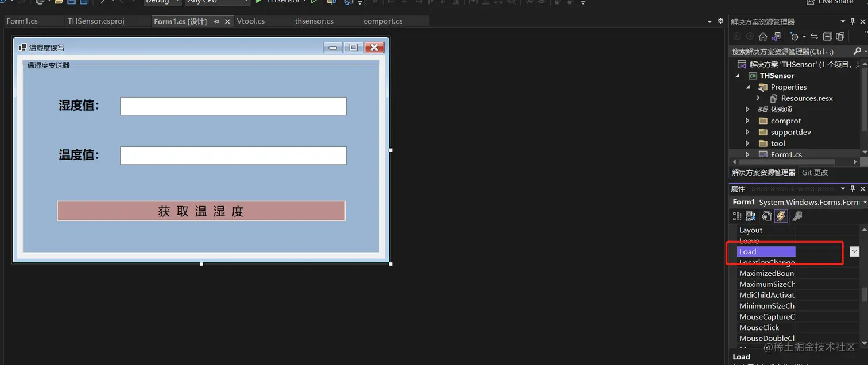Select the Load event row

pyautogui.click(x=799, y=251)
